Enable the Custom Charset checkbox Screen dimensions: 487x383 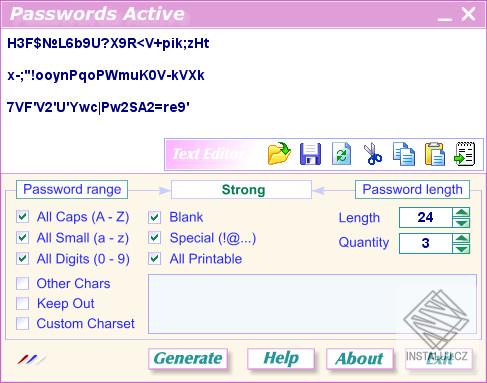coord(23,323)
